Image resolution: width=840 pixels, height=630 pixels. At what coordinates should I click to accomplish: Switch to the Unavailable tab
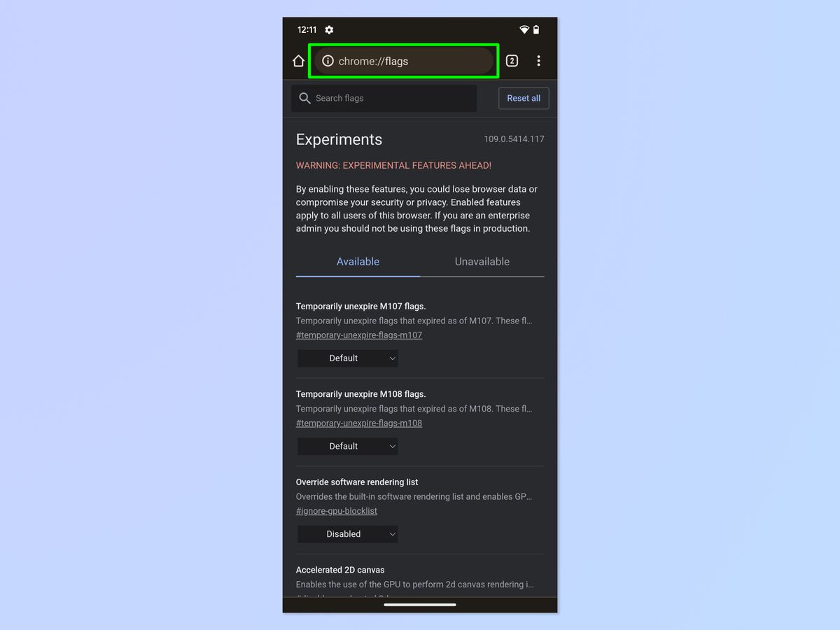[482, 261]
